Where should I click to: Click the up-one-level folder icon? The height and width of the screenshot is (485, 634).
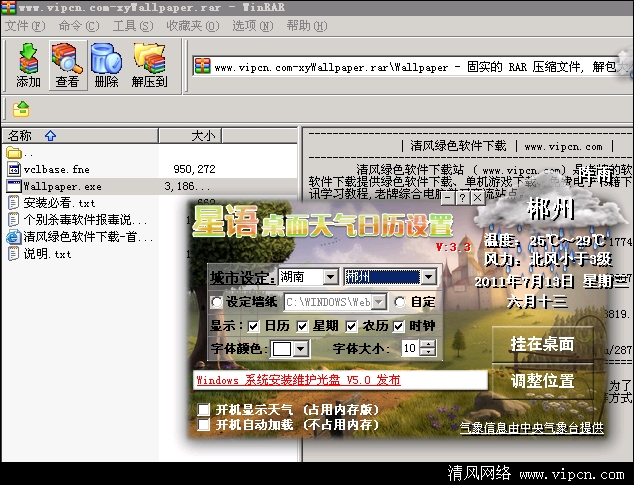click(21, 110)
